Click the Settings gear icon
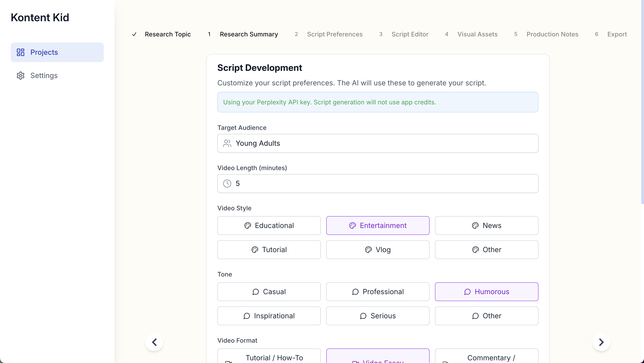The width and height of the screenshot is (644, 363). click(21, 76)
